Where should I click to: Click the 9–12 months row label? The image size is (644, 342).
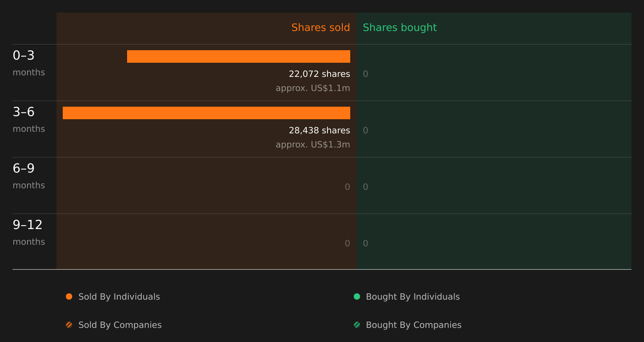pyautogui.click(x=29, y=233)
